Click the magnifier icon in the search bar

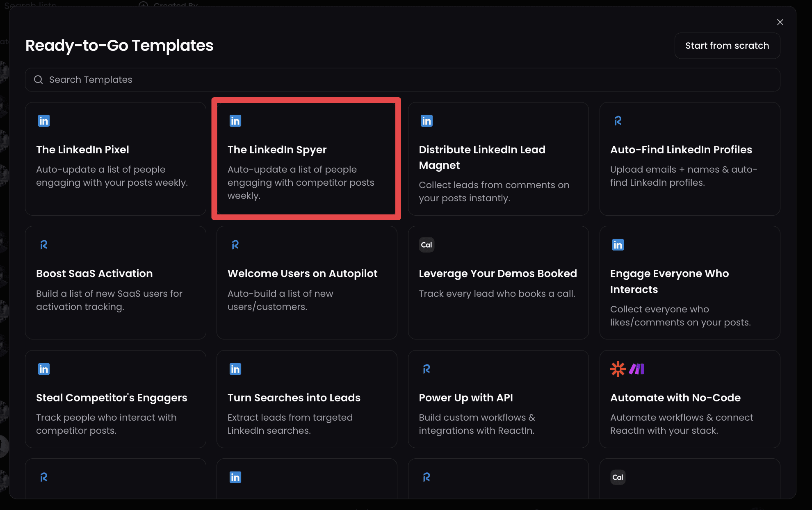click(x=39, y=80)
